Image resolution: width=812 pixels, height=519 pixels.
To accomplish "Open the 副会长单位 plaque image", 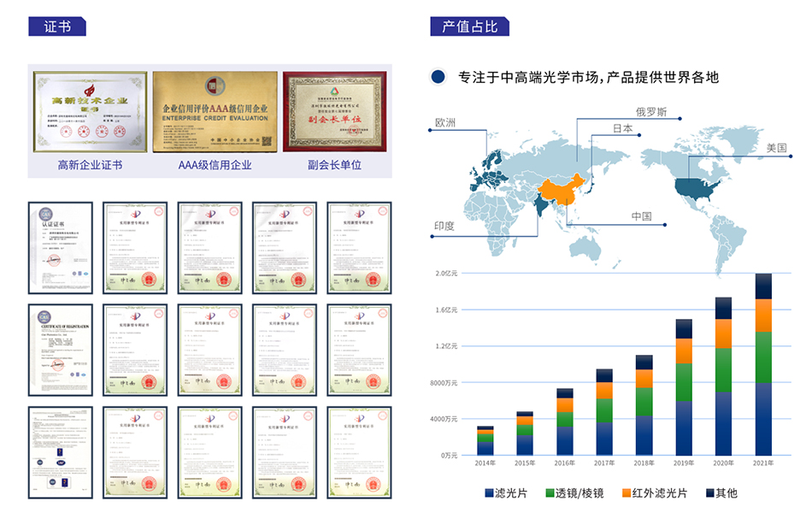I will pyautogui.click(x=334, y=111).
